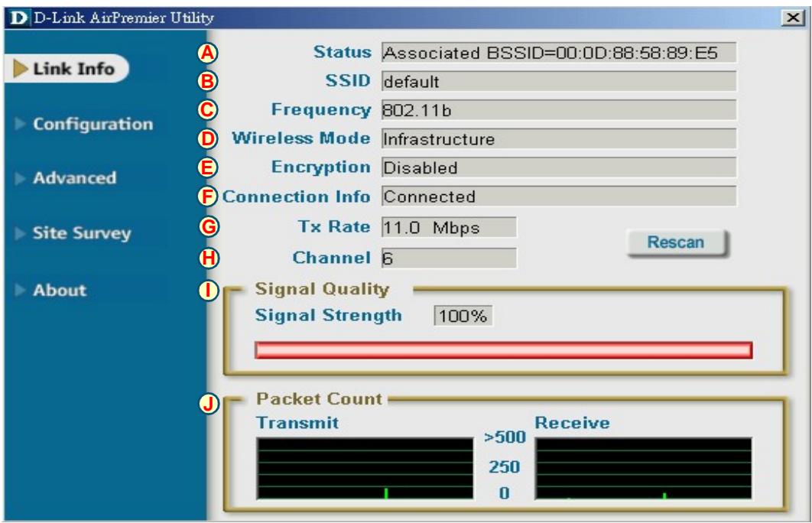This screenshot has width=812, height=523.
Task: Click the Channel label
Action: 331,258
